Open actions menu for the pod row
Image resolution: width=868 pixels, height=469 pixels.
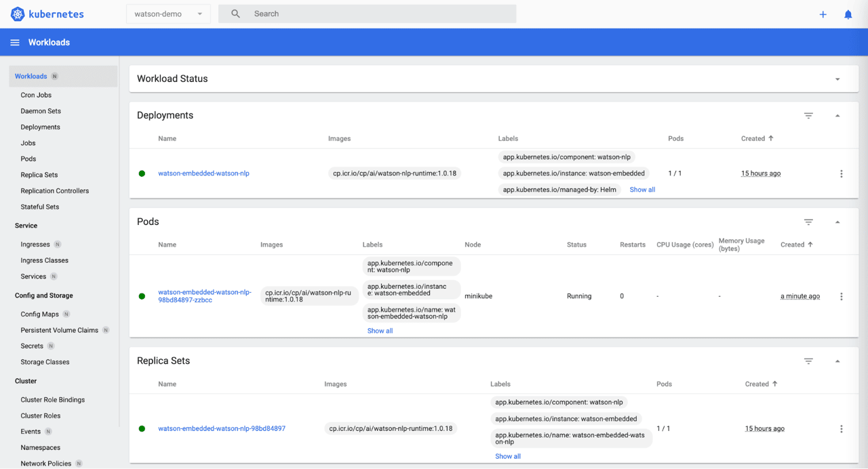coord(842,296)
